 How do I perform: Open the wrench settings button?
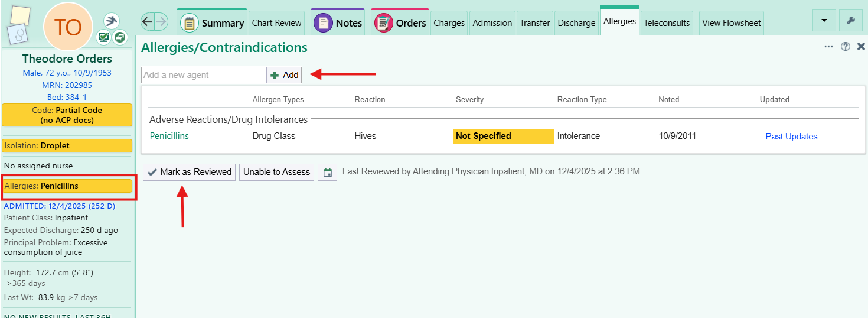pyautogui.click(x=851, y=21)
